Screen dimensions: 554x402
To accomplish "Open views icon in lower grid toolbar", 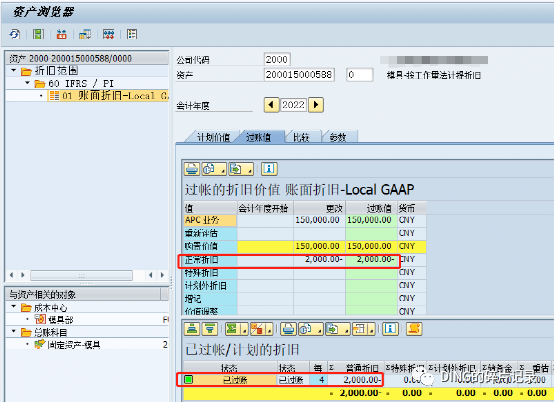I will [x=306, y=329].
